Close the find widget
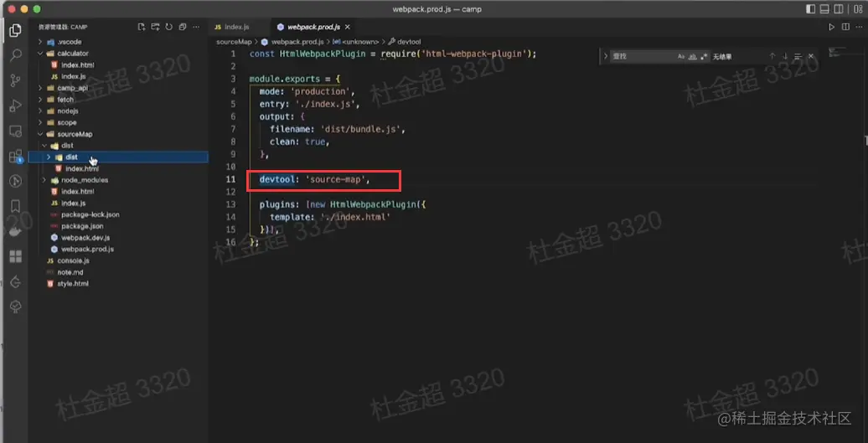Viewport: 868px width, 443px height. coord(811,56)
